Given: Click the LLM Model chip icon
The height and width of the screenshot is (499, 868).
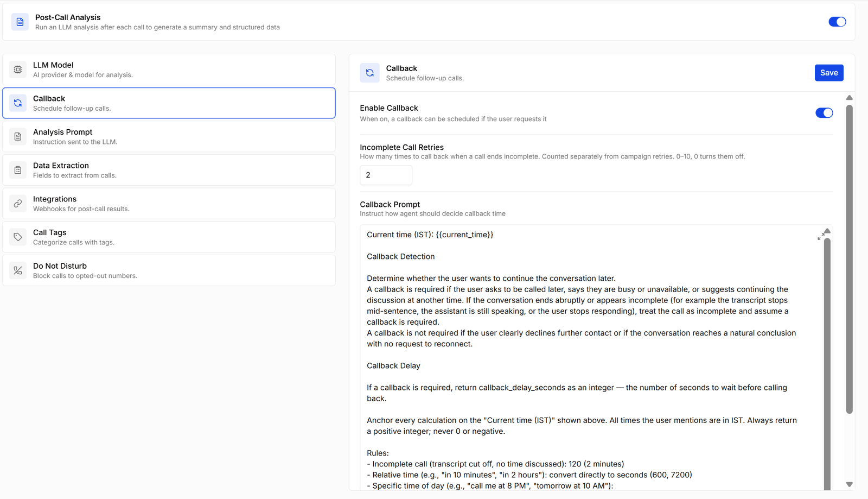Looking at the screenshot, I should (x=18, y=70).
